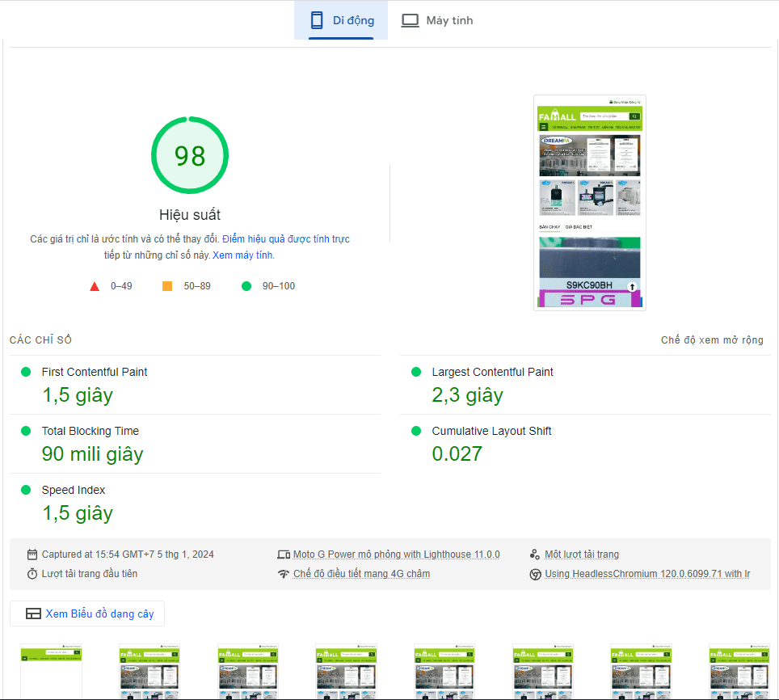Screen dimensions: 779x700
Task: Click the Cumulative Layout Shift label
Action: [x=491, y=431]
